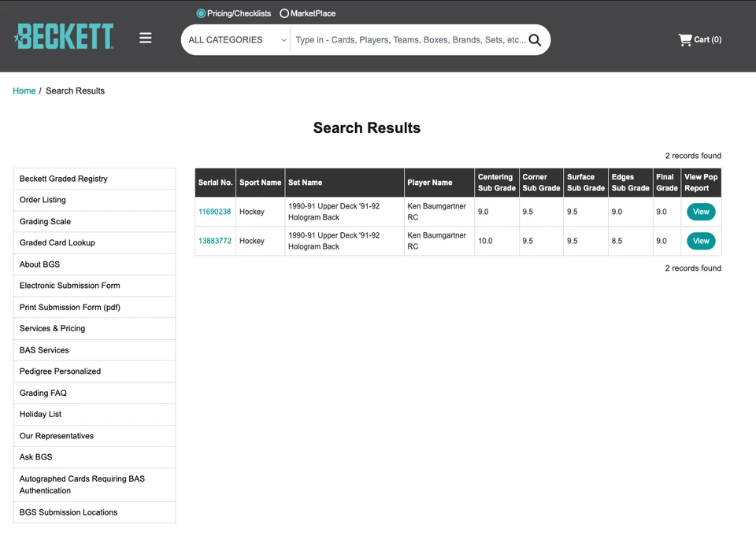Select Grading Scale from sidebar

[x=45, y=221]
